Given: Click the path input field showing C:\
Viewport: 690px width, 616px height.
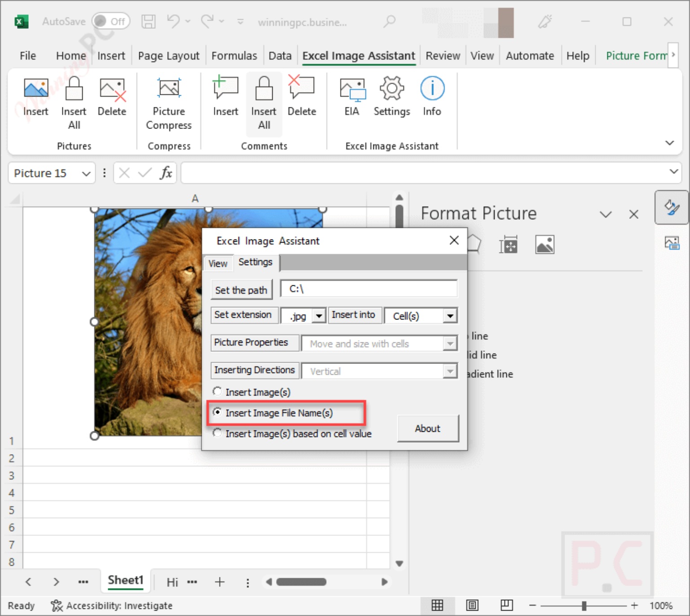Looking at the screenshot, I should (x=369, y=289).
